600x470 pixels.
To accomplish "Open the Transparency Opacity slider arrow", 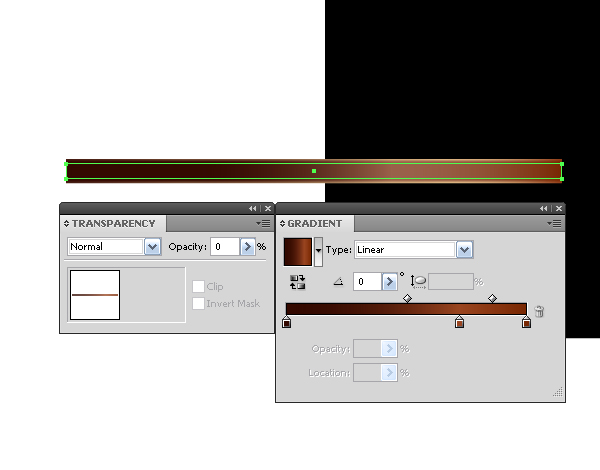I will (x=247, y=247).
